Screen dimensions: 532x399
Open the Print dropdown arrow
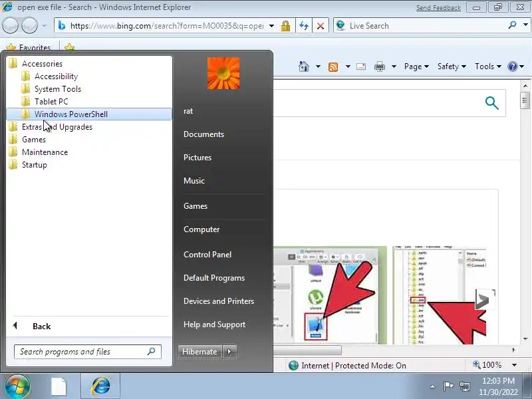[394, 66]
